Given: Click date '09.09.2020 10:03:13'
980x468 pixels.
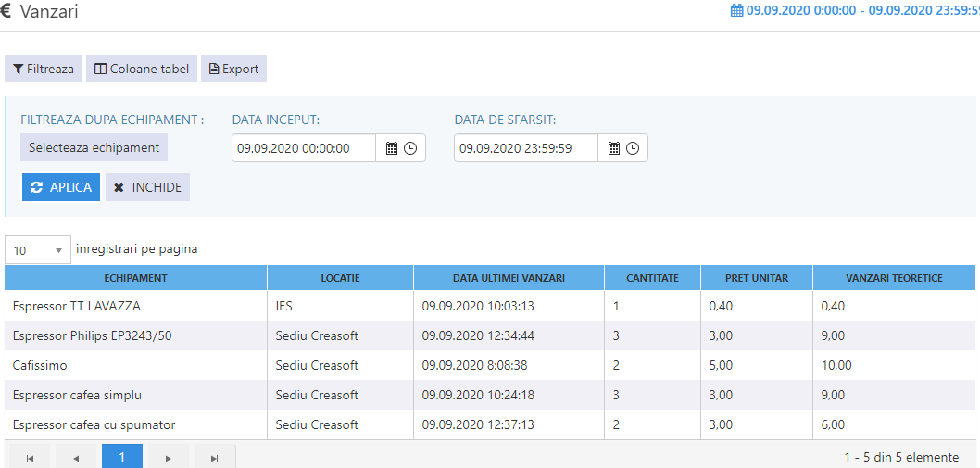Looking at the screenshot, I should 509,306.
